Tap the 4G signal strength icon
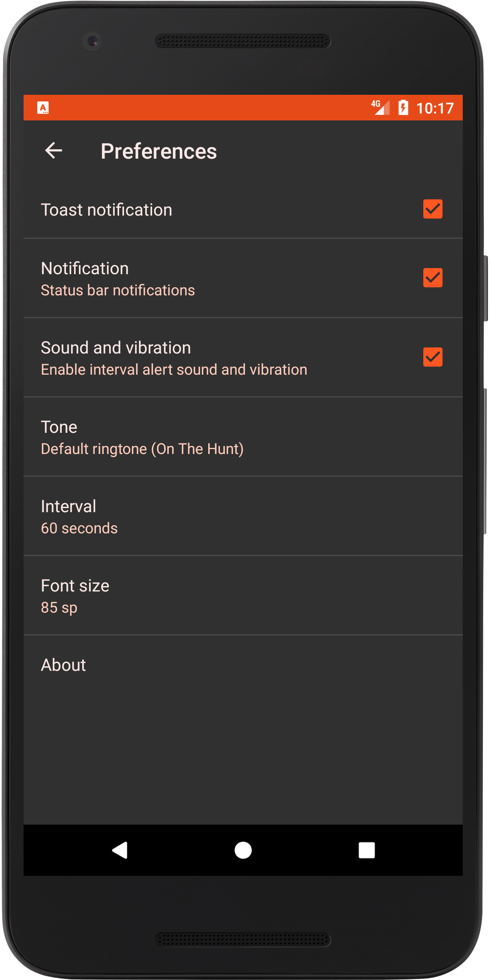 point(381,108)
